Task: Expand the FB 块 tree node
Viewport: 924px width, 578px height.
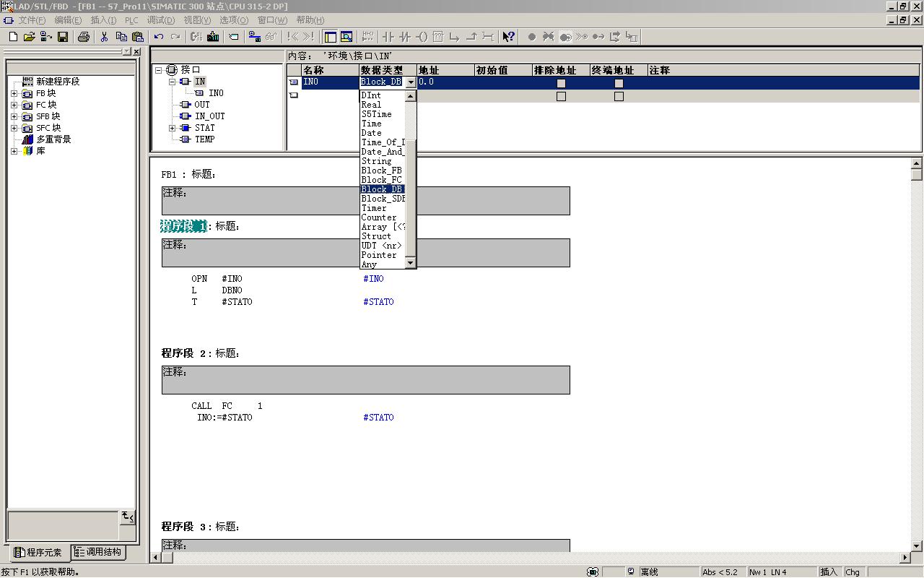Action: (x=14, y=93)
